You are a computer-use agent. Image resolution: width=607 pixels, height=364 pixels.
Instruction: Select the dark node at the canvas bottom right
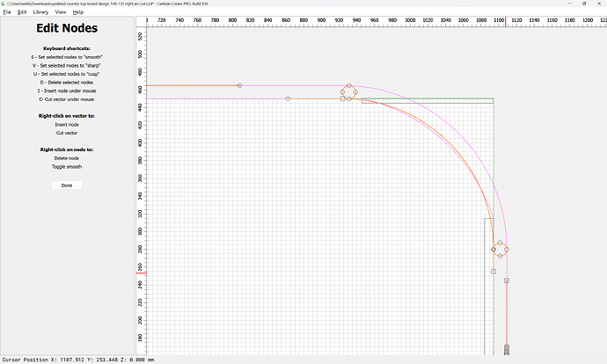(508, 349)
